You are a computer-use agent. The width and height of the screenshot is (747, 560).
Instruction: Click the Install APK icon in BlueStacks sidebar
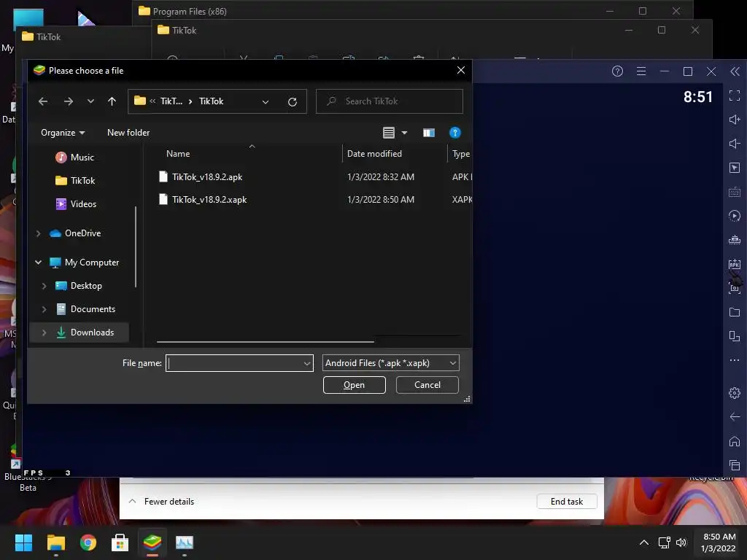pyautogui.click(x=734, y=264)
